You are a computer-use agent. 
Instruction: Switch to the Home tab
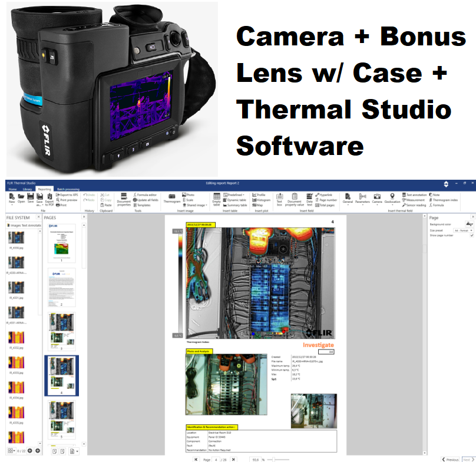click(12, 189)
